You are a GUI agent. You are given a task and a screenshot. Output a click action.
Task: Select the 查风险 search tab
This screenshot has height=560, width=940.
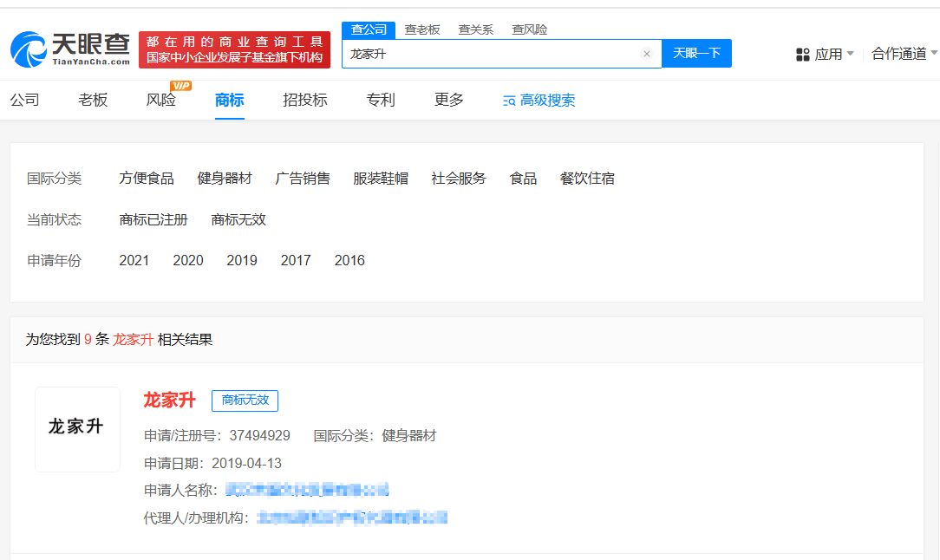pos(529,29)
